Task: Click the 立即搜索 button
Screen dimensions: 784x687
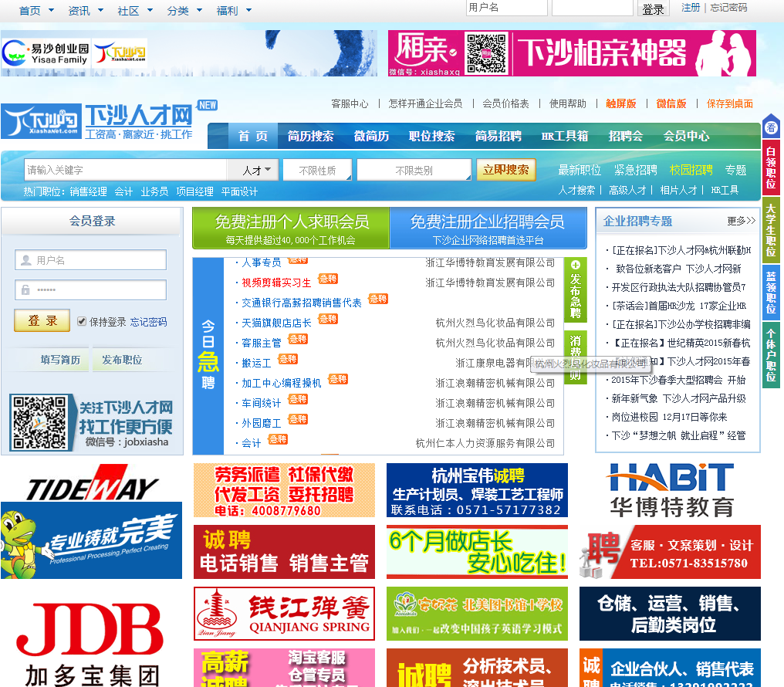Action: [x=506, y=170]
